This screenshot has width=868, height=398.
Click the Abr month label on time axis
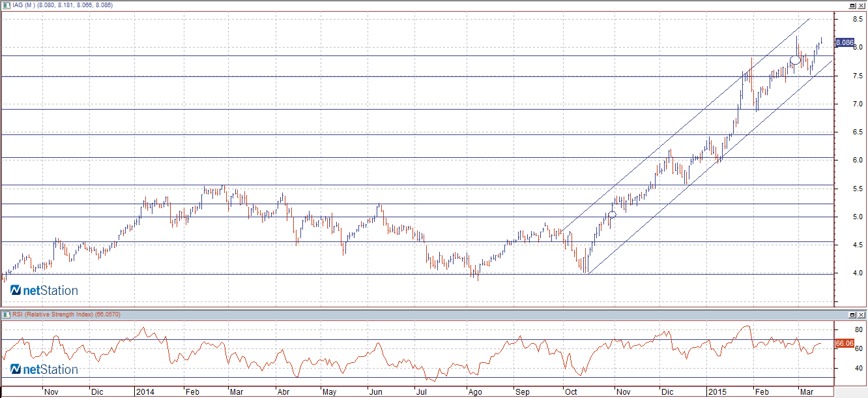[x=283, y=393]
